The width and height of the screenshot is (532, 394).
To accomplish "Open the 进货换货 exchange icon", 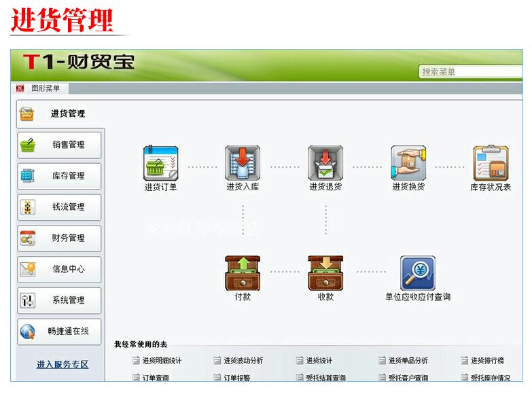I will (x=408, y=163).
